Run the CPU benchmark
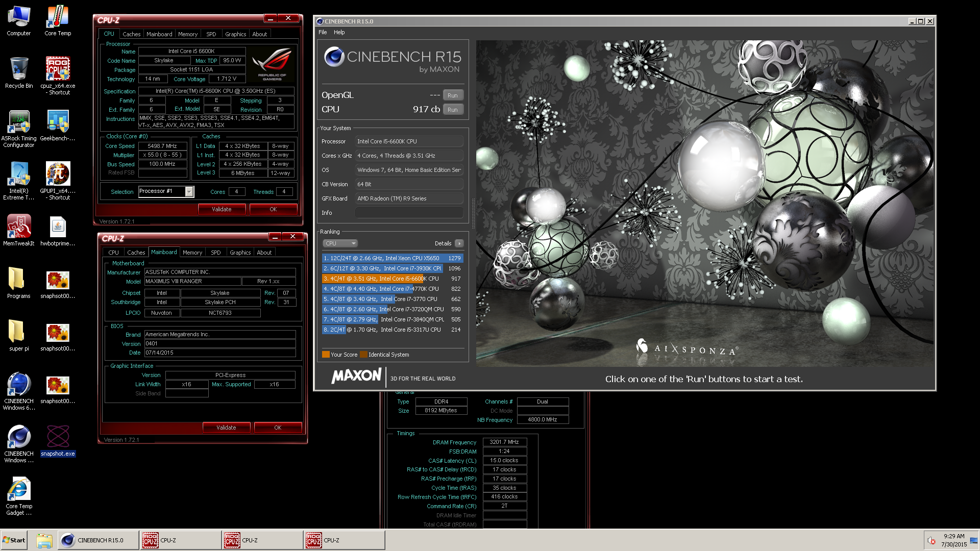The image size is (980, 551). point(453,110)
